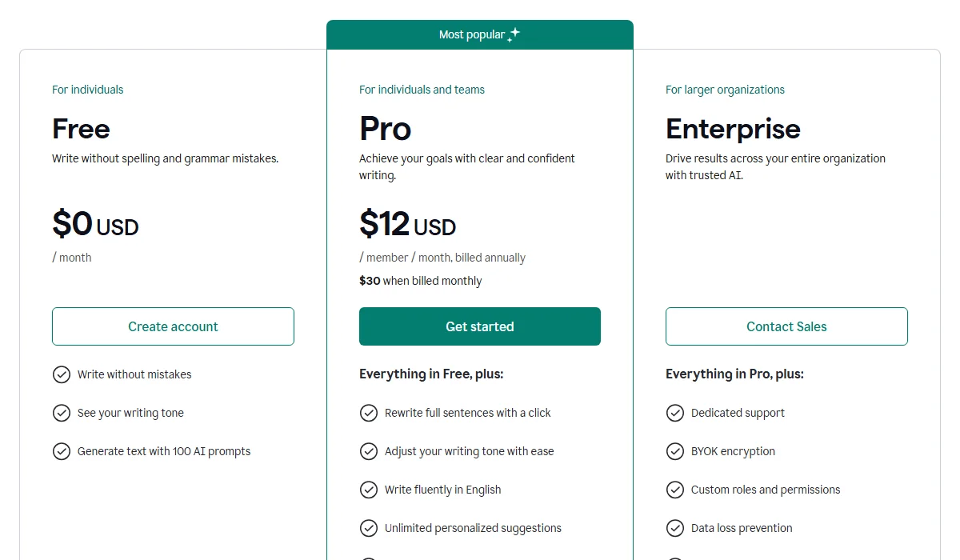This screenshot has width=960, height=560.
Task: Select the Most popular banner
Action: [x=479, y=34]
